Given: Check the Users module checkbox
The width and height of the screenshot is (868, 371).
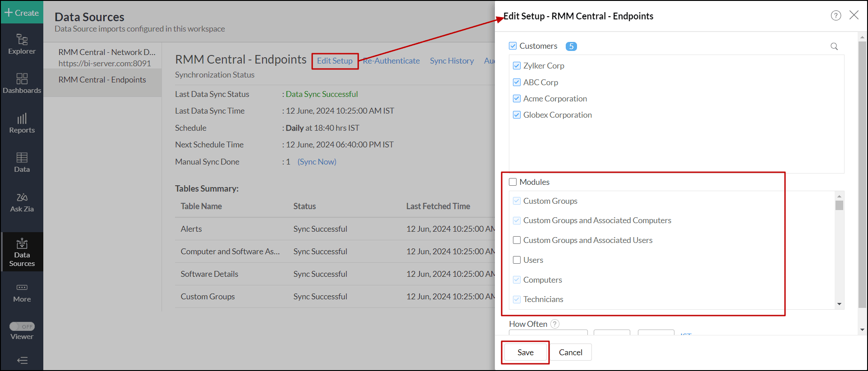Looking at the screenshot, I should [x=517, y=260].
